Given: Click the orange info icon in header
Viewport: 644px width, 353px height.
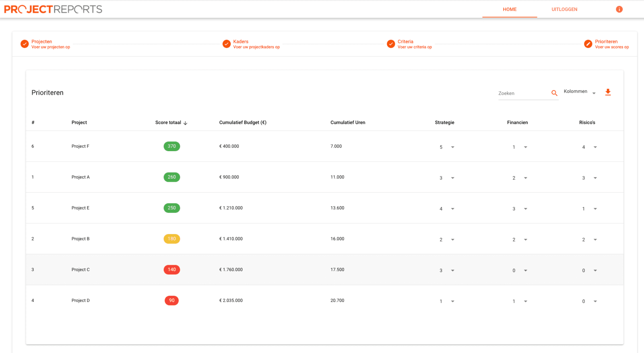Looking at the screenshot, I should [619, 9].
